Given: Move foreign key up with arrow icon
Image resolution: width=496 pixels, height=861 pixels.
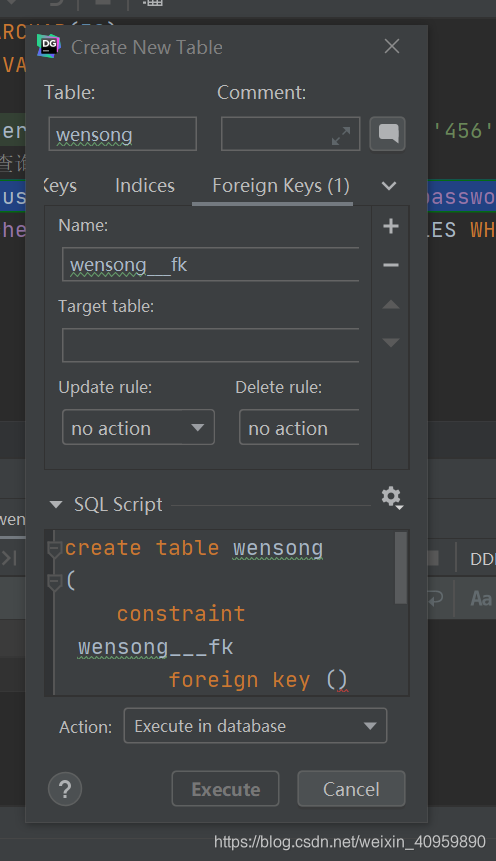Looking at the screenshot, I should (391, 304).
